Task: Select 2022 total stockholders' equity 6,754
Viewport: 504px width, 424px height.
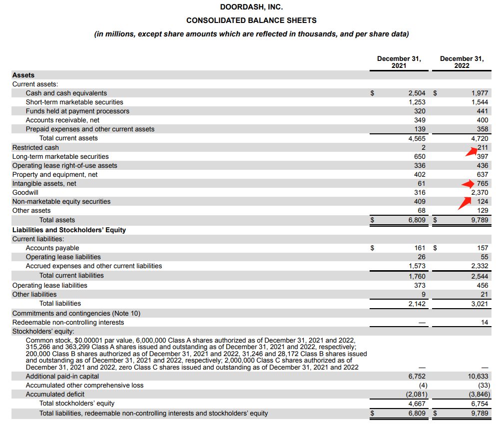Action: click(480, 404)
